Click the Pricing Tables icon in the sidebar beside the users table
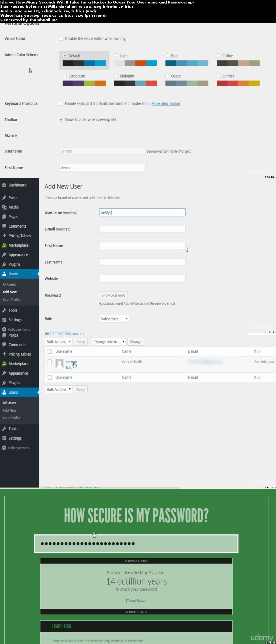The height and width of the screenshot is (644, 276). click(x=4, y=354)
